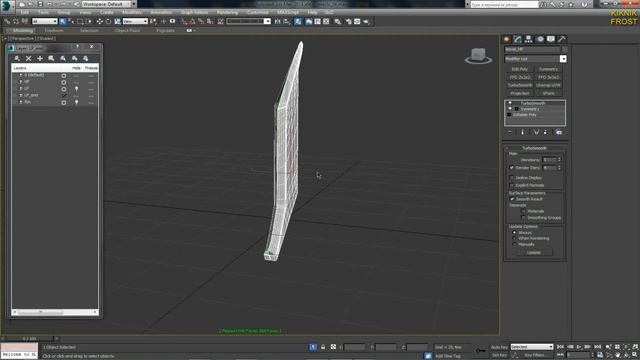Open the Help menu
The height and width of the screenshot is (360, 640).
(x=313, y=13)
